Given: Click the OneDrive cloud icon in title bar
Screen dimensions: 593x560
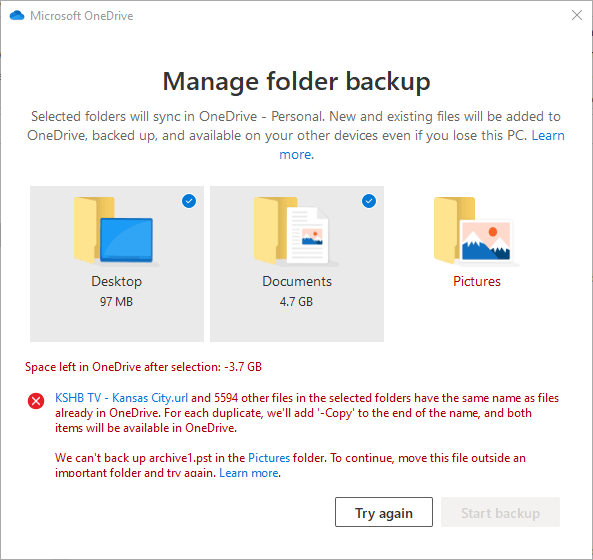Looking at the screenshot, I should point(17,16).
